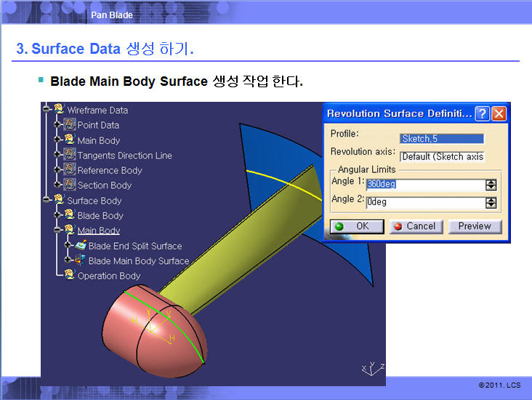Screen dimensions: 532x400
Task: Click the Section Body set icon
Action: click(70, 185)
